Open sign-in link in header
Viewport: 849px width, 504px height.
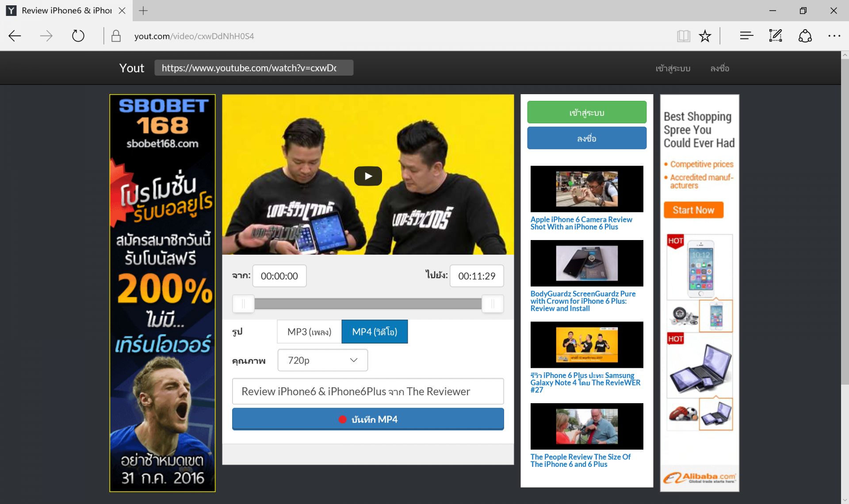pos(673,68)
